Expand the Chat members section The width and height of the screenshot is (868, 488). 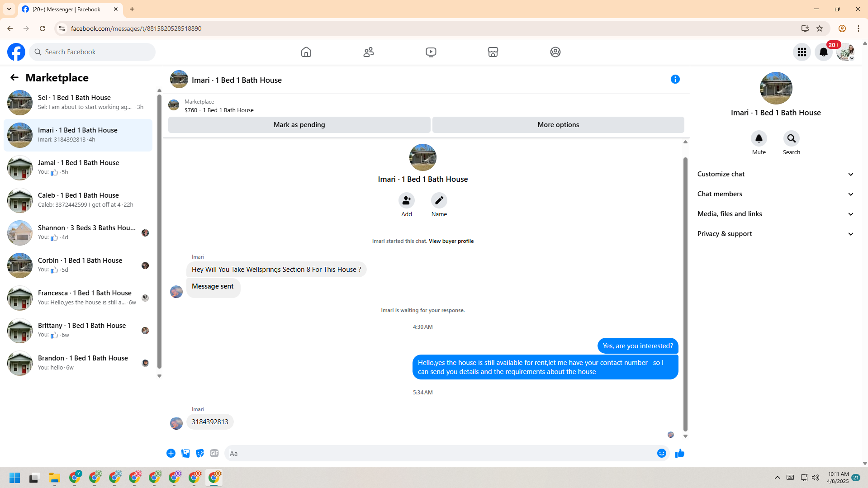click(776, 194)
